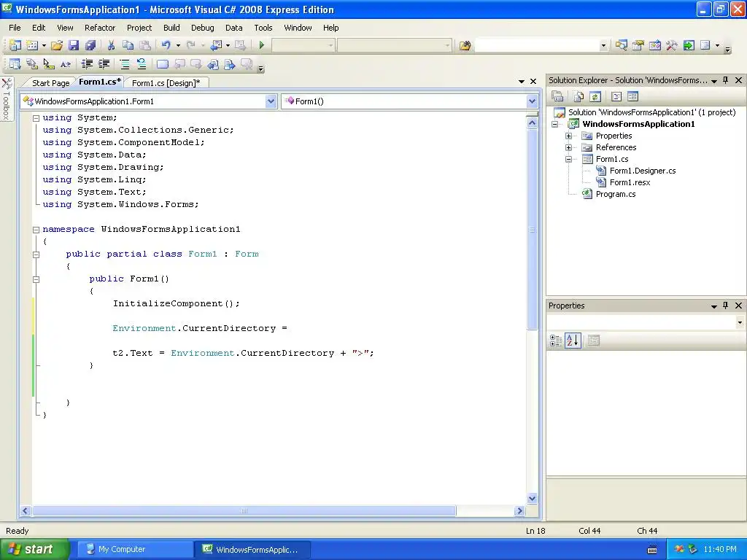
Task: Switch Properties panel to Alphabetical sorting
Action: (x=573, y=341)
